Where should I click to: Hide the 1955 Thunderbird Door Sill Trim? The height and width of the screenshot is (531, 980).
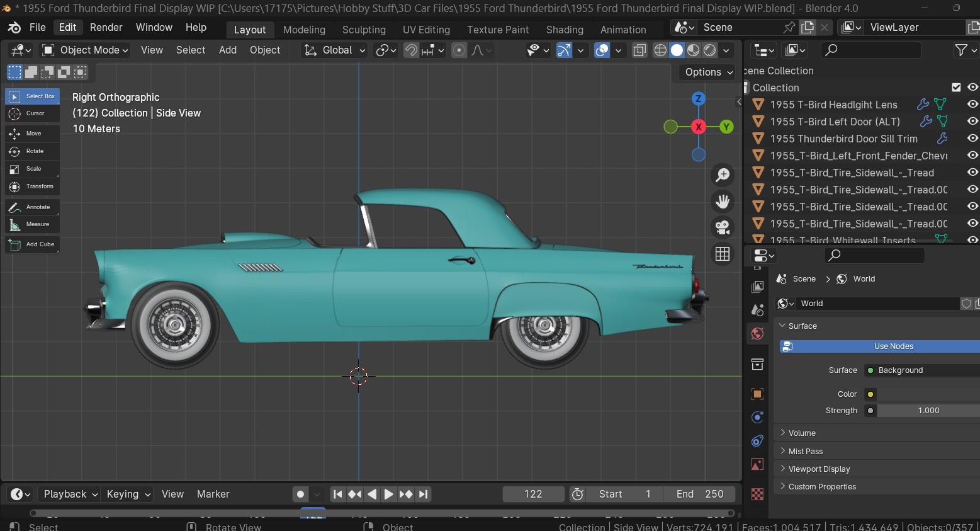(x=972, y=139)
